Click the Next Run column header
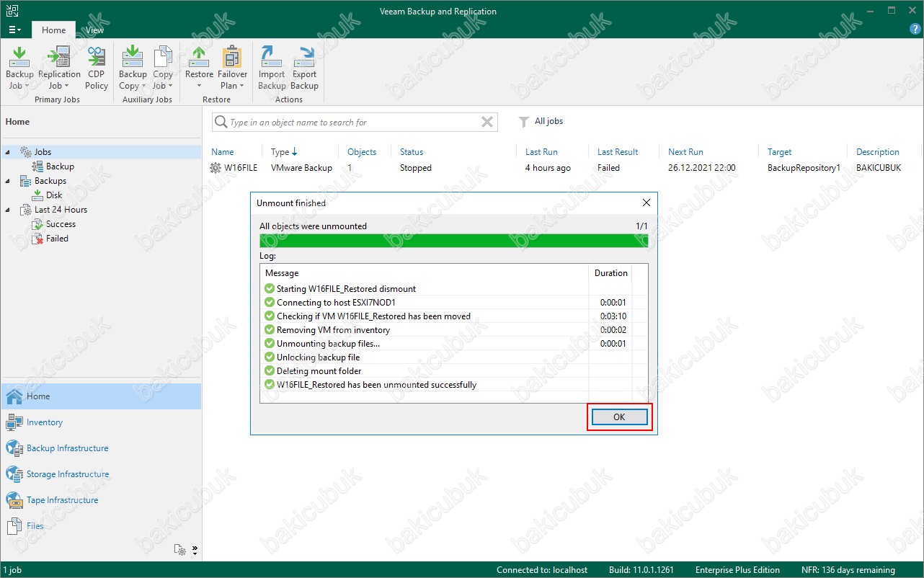 point(685,152)
